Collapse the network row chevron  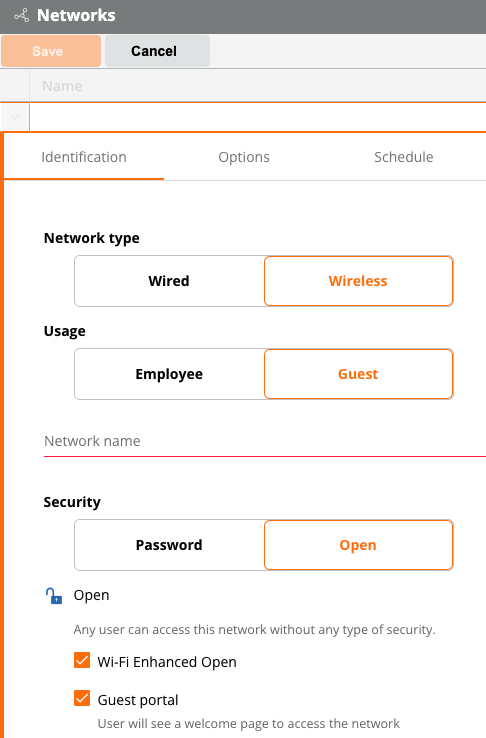click(15, 116)
